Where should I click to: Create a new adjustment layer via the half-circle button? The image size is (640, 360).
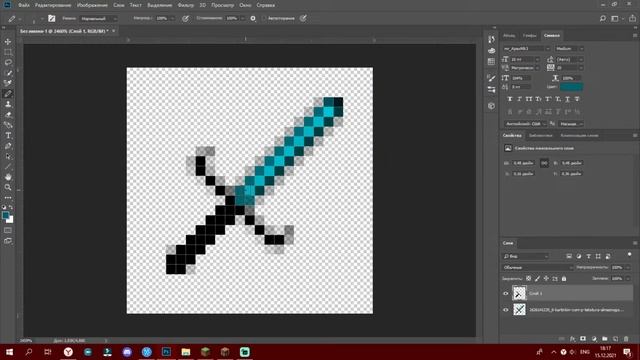pos(594,339)
